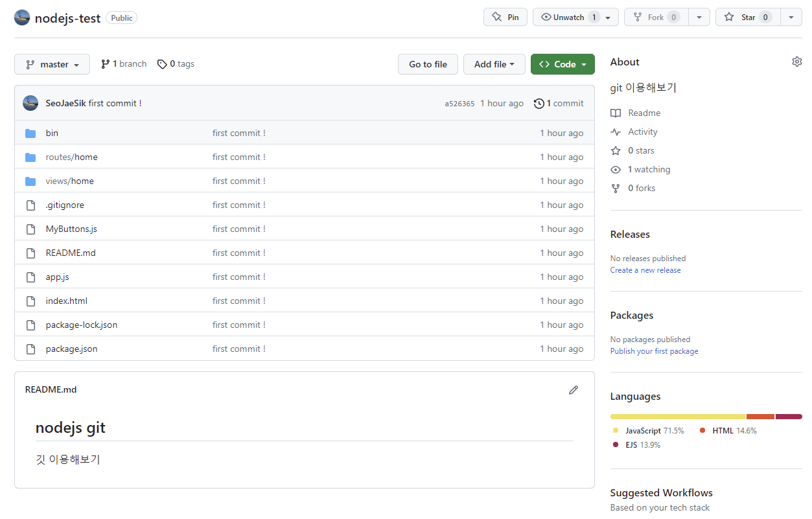Click the Releases heading in sidebar

pos(630,235)
